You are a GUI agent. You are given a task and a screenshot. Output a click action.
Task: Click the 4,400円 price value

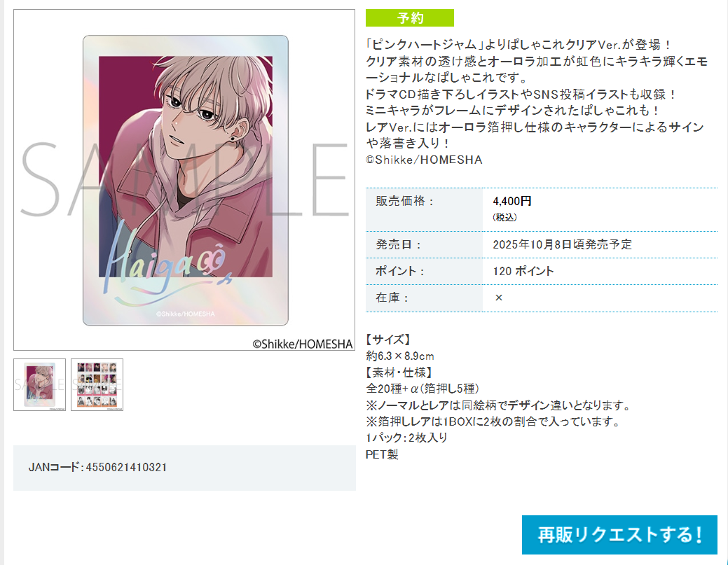point(512,202)
